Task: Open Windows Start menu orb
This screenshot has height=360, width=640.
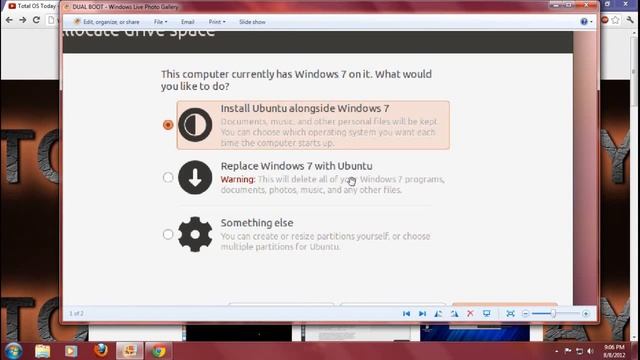Action: [x=13, y=351]
